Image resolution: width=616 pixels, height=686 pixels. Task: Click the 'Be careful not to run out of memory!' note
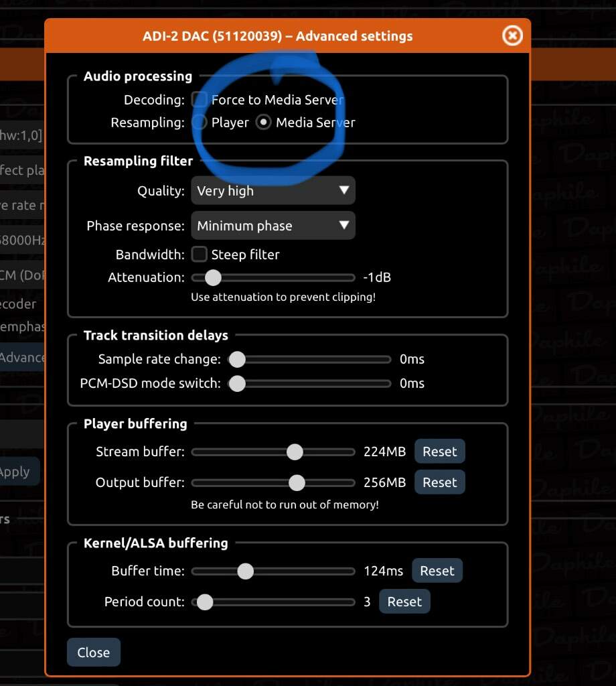click(x=285, y=505)
